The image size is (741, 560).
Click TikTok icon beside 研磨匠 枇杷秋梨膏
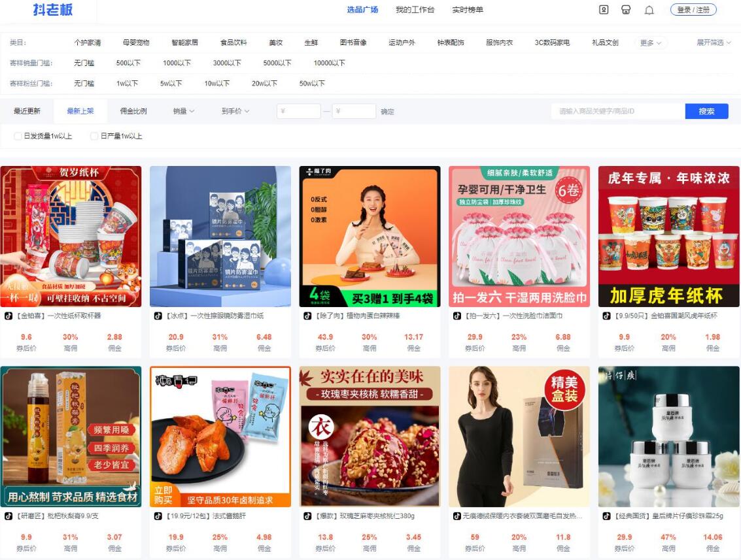coord(9,516)
